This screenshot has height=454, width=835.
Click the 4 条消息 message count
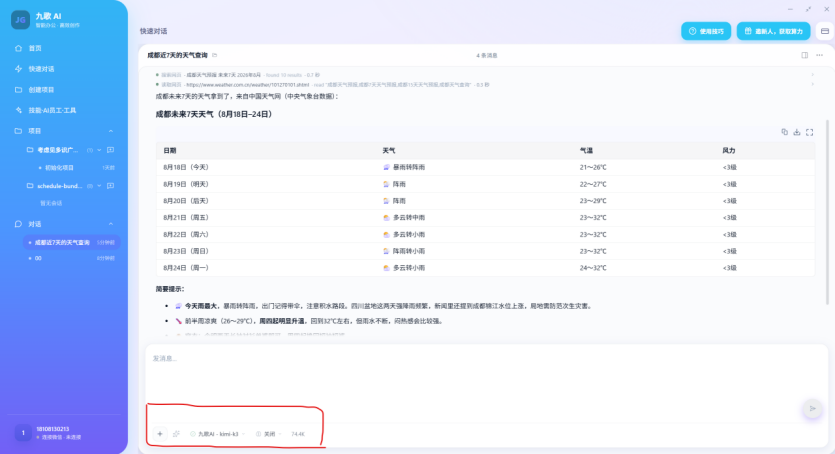click(487, 55)
